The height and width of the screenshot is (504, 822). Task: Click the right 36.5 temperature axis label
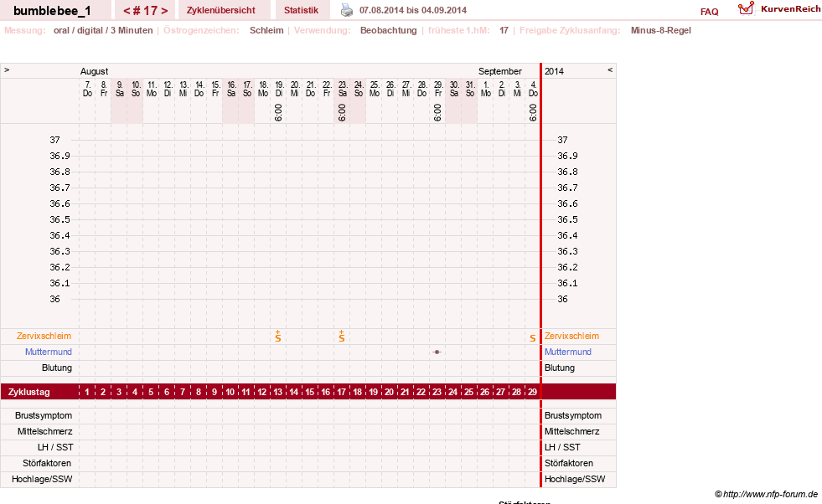(567, 219)
